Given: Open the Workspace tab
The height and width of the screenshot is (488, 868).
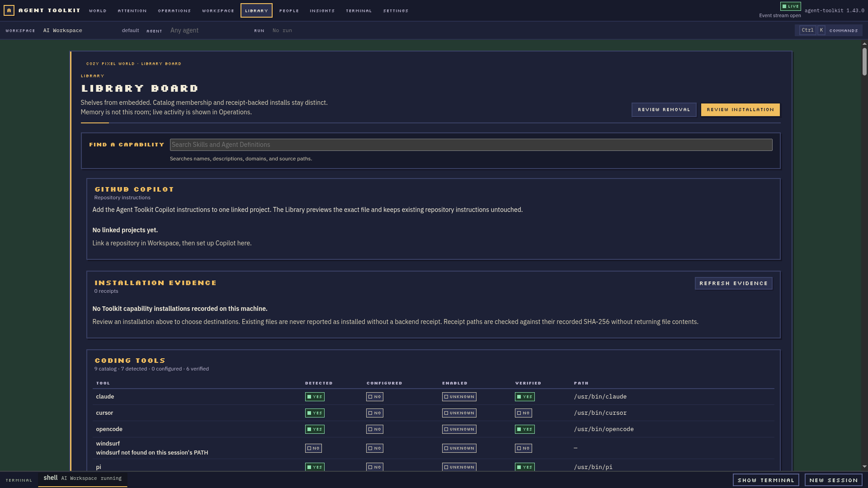Looking at the screenshot, I should tap(218, 10).
